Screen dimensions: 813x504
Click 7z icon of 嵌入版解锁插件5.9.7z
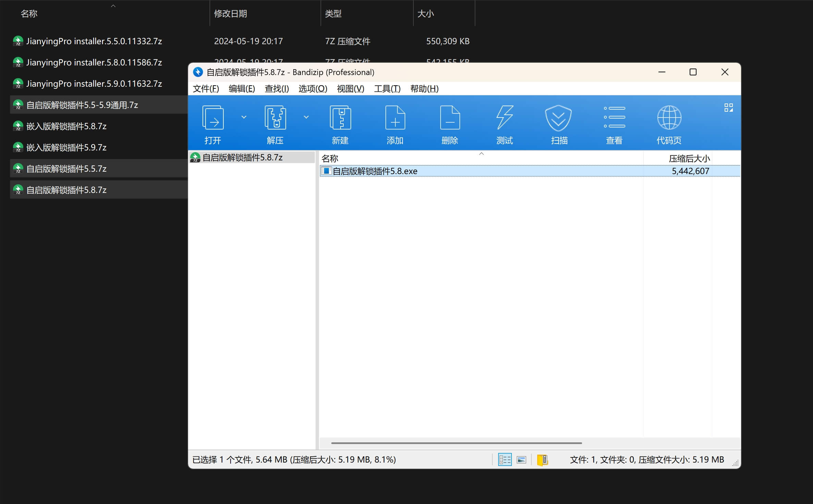[18, 147]
